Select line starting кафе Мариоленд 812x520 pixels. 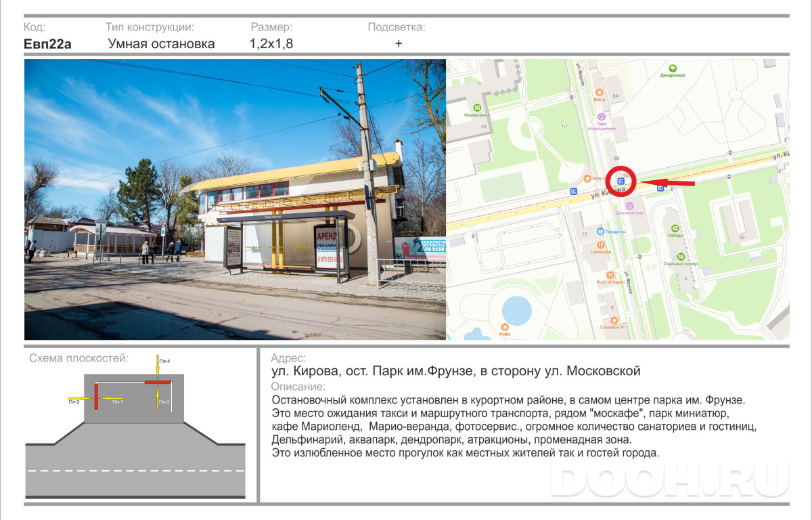514,427
